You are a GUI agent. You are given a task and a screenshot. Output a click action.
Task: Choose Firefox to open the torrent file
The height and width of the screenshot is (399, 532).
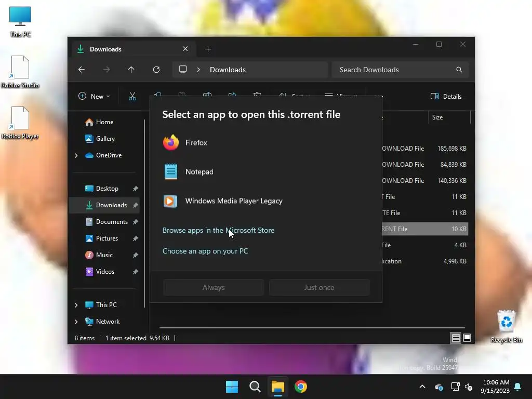pyautogui.click(x=265, y=142)
